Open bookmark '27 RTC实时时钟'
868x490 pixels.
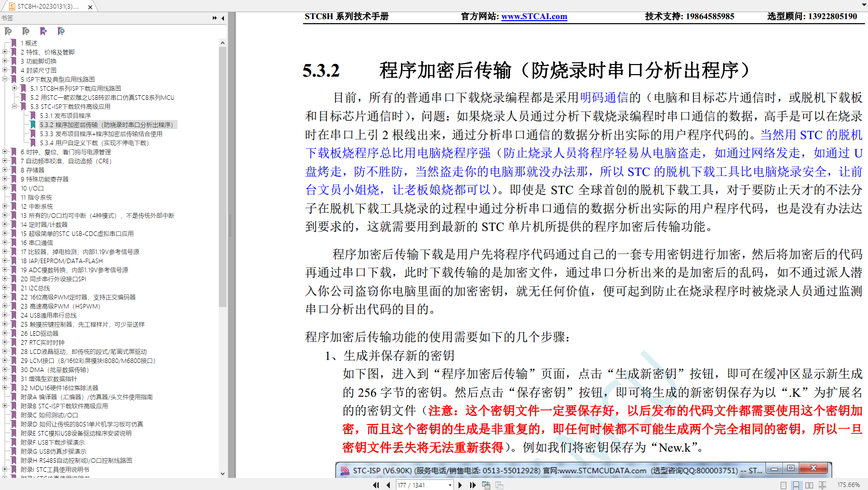pyautogui.click(x=42, y=342)
